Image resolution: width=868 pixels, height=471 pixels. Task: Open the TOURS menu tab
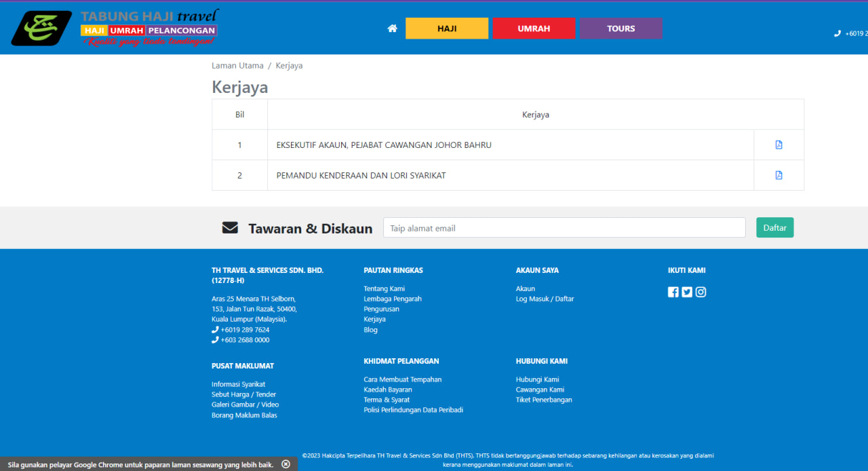(621, 29)
